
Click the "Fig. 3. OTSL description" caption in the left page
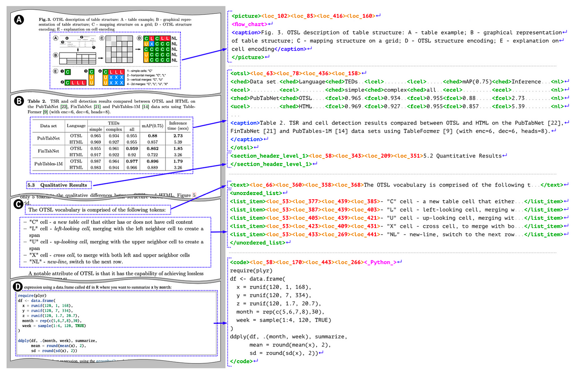[115, 24]
